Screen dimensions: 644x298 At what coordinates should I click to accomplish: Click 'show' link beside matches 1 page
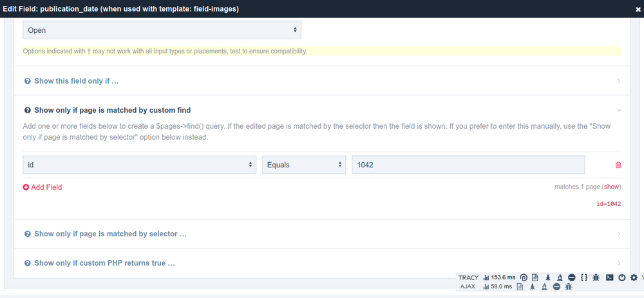612,187
